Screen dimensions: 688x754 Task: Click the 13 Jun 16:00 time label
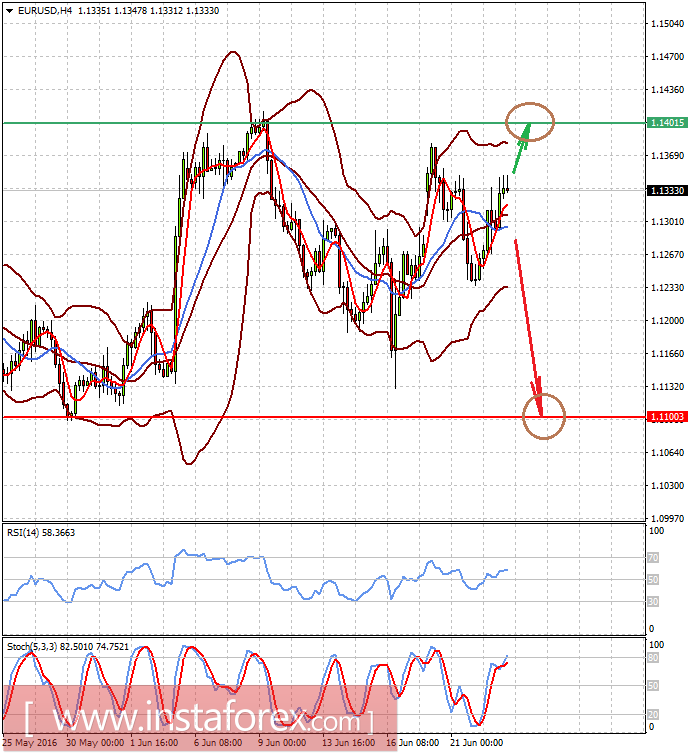tap(348, 743)
